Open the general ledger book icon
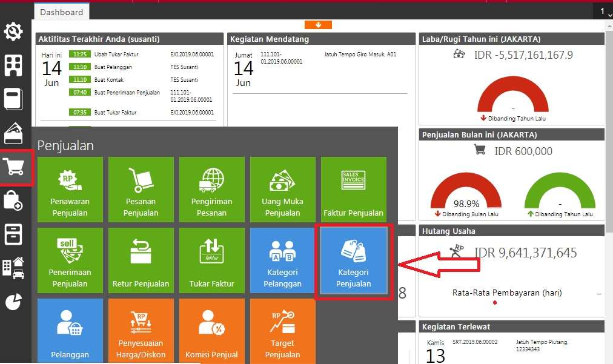Screen dimensions: 613x364 [x=13, y=99]
